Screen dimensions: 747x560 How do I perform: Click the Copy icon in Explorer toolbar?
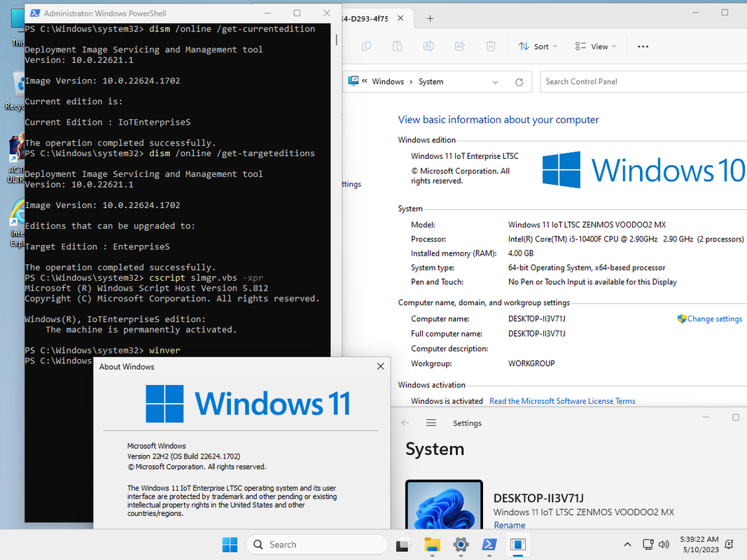[x=366, y=46]
